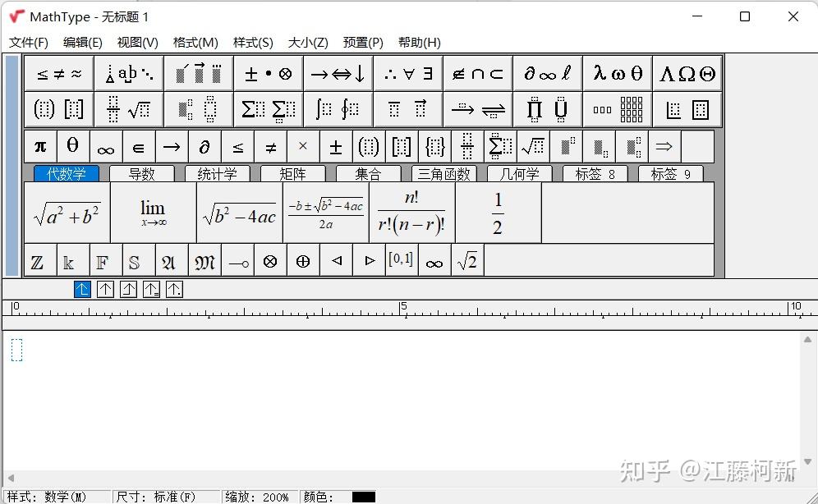Open the matrix templates palette

click(618, 109)
